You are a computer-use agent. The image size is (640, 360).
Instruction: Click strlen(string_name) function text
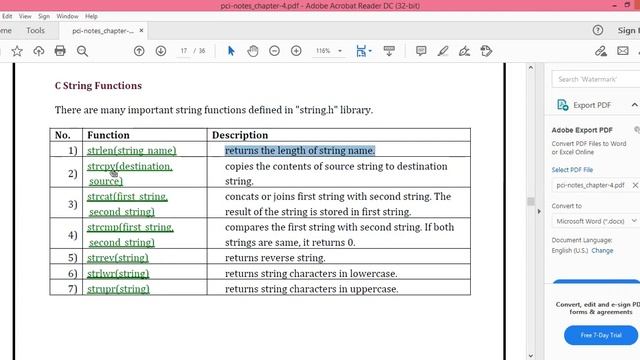[x=131, y=151]
